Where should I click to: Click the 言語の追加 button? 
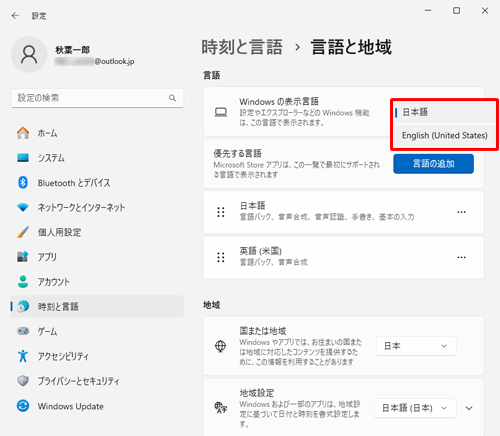[433, 164]
